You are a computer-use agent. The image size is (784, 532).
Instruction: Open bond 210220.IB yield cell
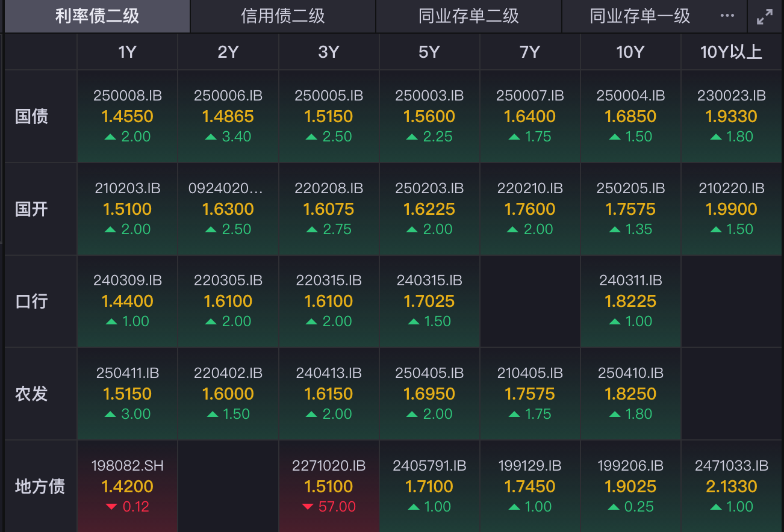(732, 209)
